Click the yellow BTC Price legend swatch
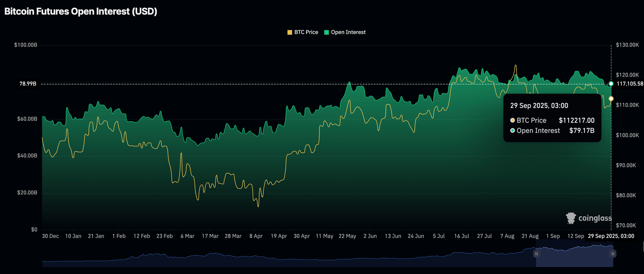Image resolution: width=644 pixels, height=274 pixels. [x=289, y=32]
